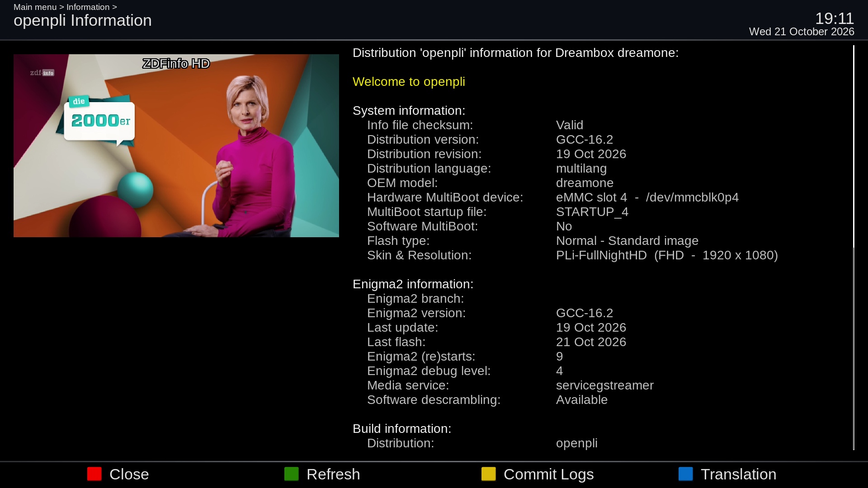This screenshot has width=868, height=488.
Task: Click the openpli Information title
Action: click(x=83, y=20)
